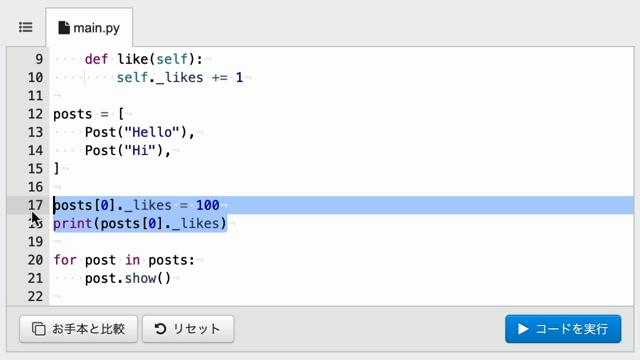Select the main.py file tab

pyautogui.click(x=89, y=27)
